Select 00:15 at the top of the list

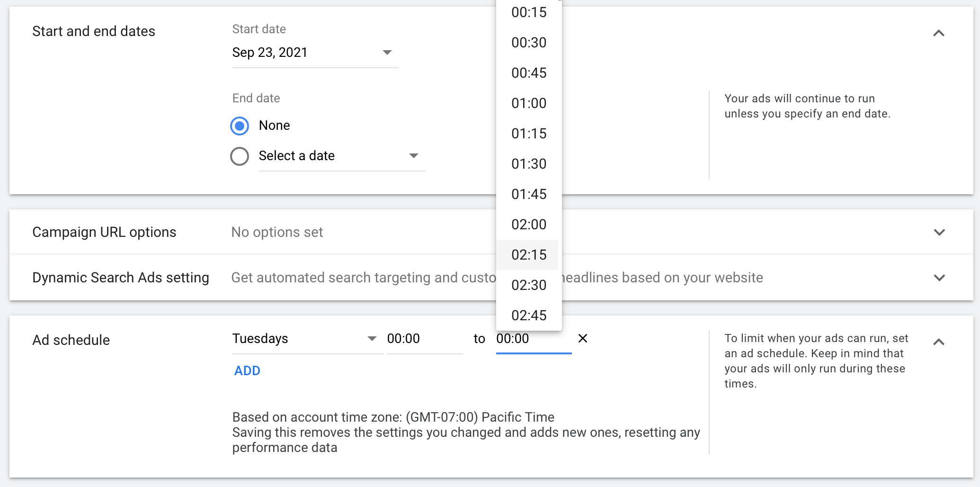(528, 13)
